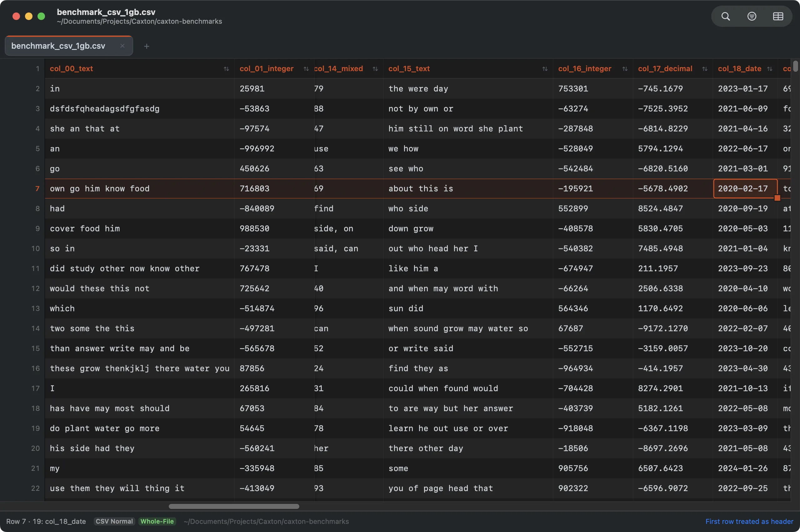Click the sort arrows on col_14_mixed
800x532 pixels.
375,69
